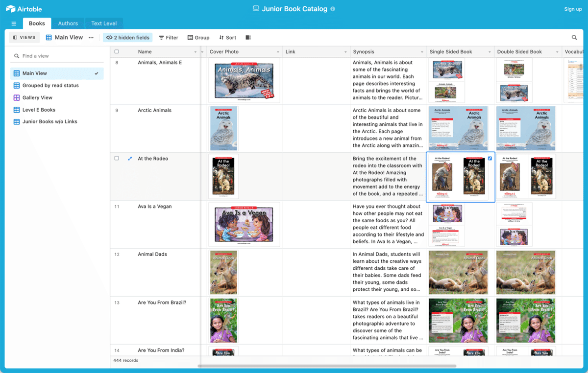
Task: Open the Single Sided Book column dropdown
Action: click(490, 52)
